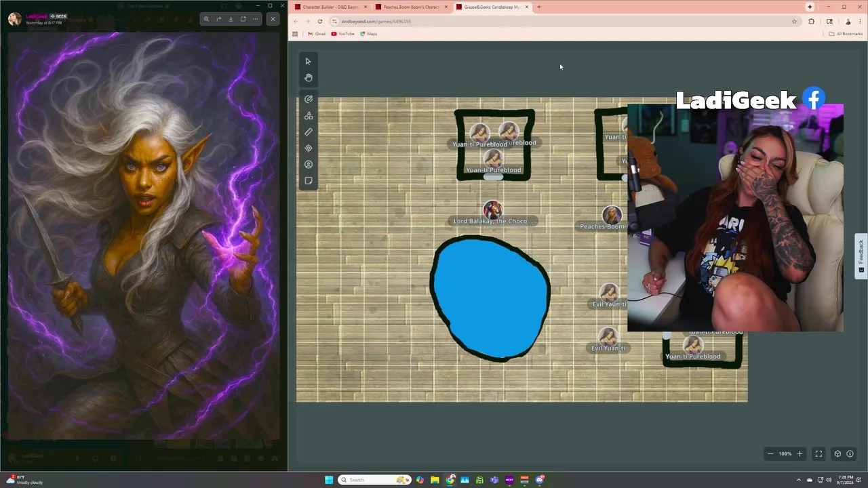Select the hand pan tool
Screen dimensions: 868x488
click(x=309, y=78)
